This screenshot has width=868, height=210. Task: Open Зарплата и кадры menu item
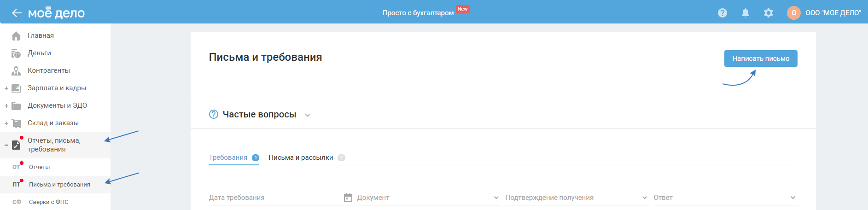(57, 88)
